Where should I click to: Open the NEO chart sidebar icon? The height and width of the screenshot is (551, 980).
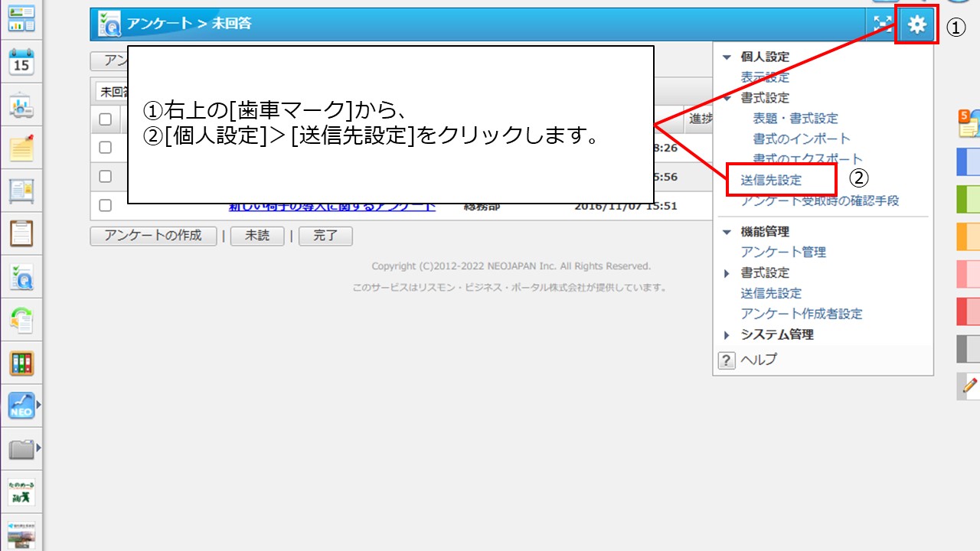click(21, 406)
